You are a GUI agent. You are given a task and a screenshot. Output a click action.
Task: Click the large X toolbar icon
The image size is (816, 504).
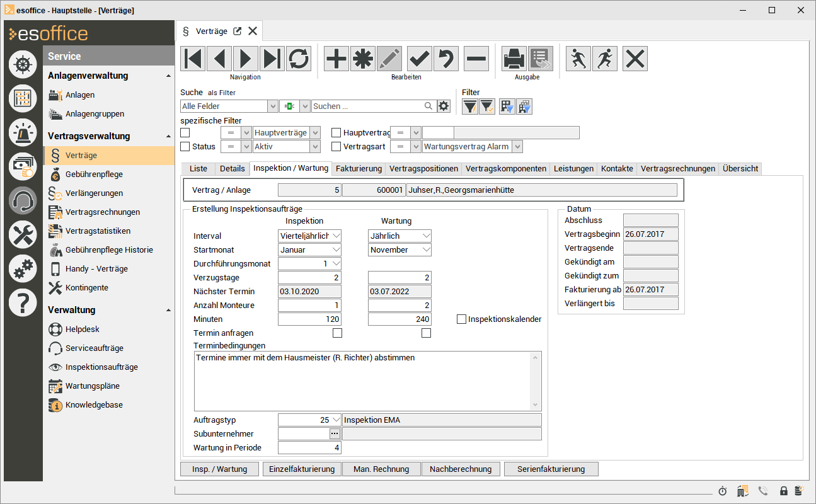(x=635, y=59)
